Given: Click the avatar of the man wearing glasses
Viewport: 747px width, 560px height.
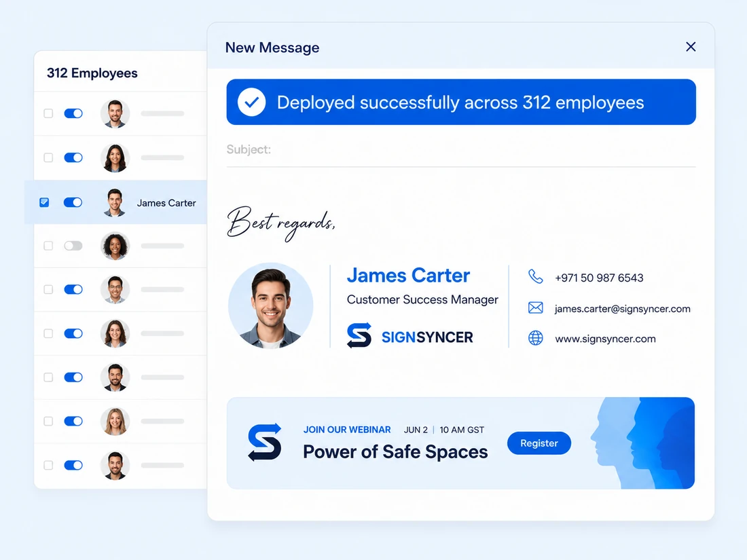Looking at the screenshot, I should [x=115, y=290].
